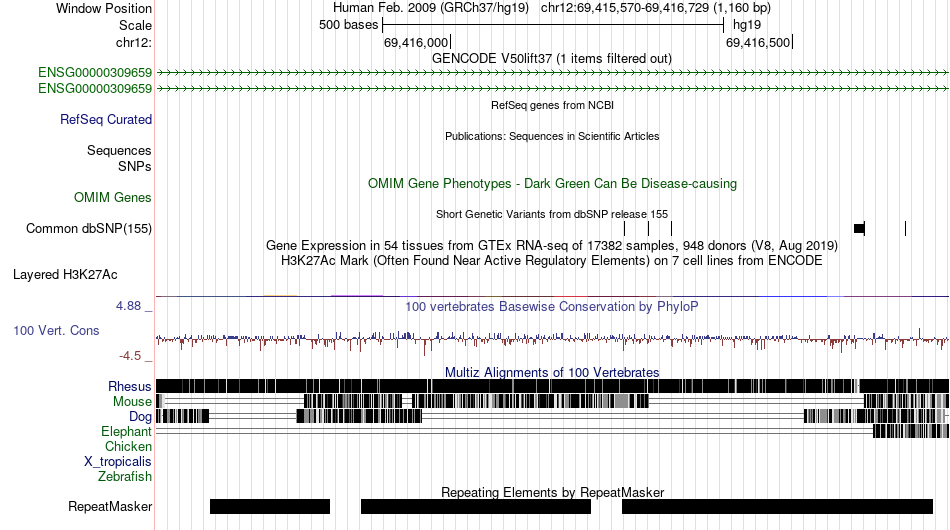Click the SNPs track label
950x530 pixels.
click(x=135, y=166)
